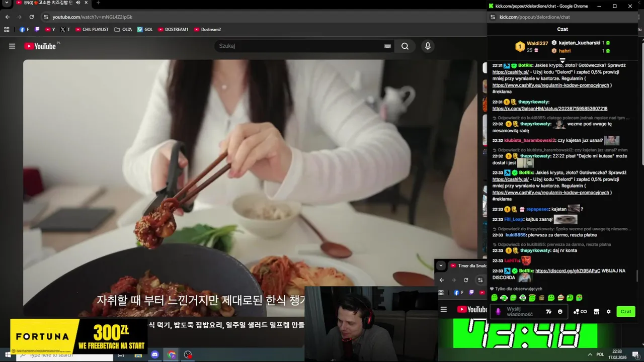This screenshot has width=644, height=362.
Task: Go back in main browser window
Action: 8,17
